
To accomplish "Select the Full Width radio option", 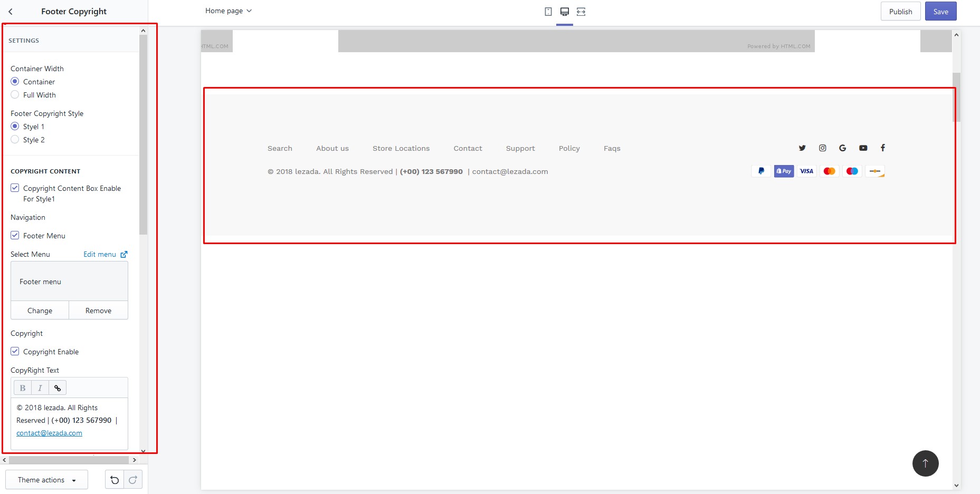I will [x=15, y=95].
